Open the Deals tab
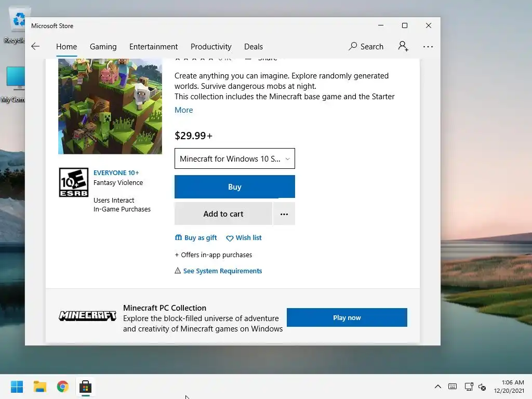 (x=254, y=46)
